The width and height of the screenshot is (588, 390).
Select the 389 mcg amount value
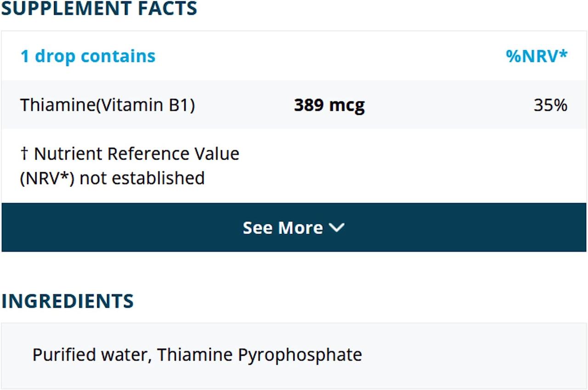tap(329, 105)
